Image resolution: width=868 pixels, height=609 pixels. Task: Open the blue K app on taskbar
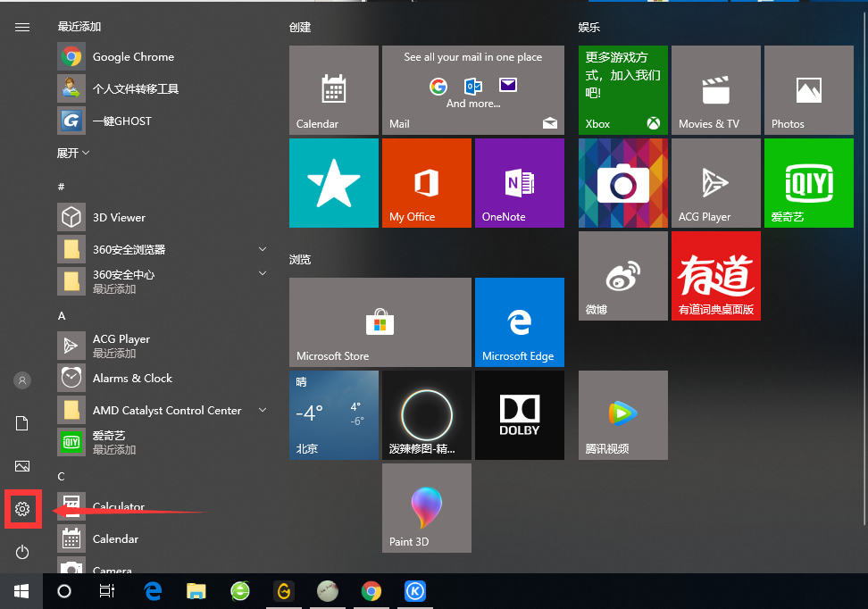[415, 591]
